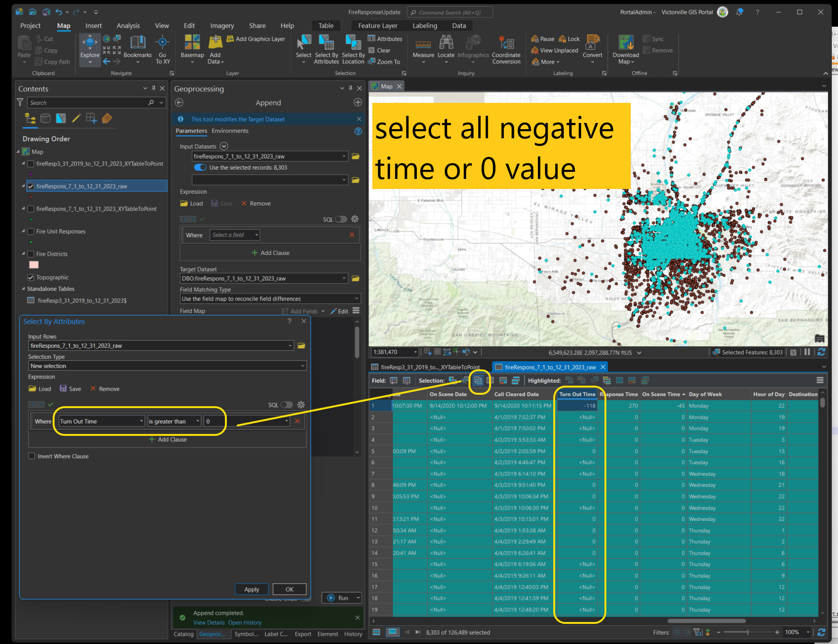
Task: Switch Contents to List By Selection
Action: pyautogui.click(x=61, y=118)
